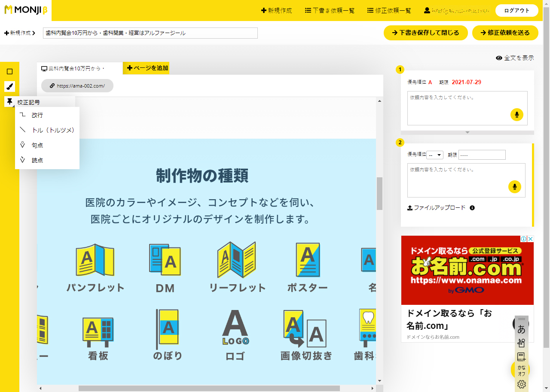Click the monitor icon on the page tab
This screenshot has height=392, width=550.
45,68
